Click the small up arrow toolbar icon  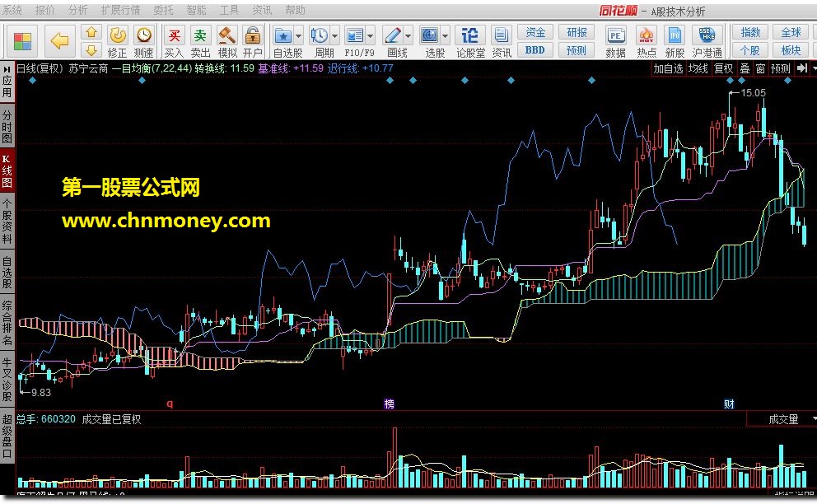click(x=91, y=32)
